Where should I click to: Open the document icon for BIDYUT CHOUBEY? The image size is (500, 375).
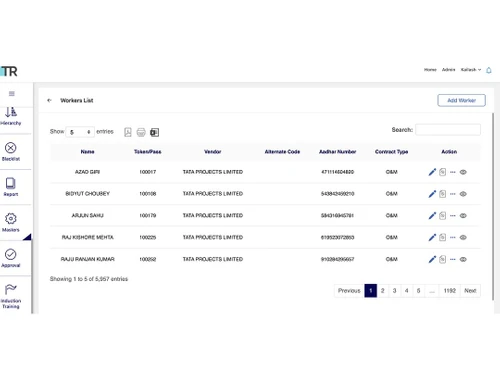(x=442, y=194)
